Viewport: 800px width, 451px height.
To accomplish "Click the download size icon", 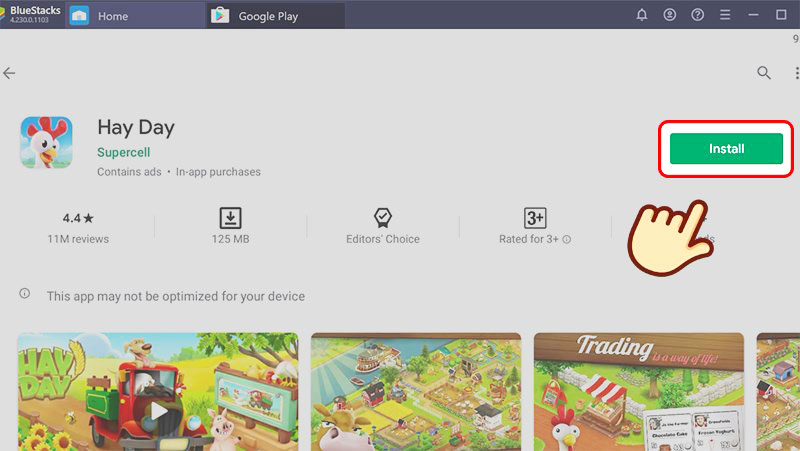I will click(x=231, y=218).
